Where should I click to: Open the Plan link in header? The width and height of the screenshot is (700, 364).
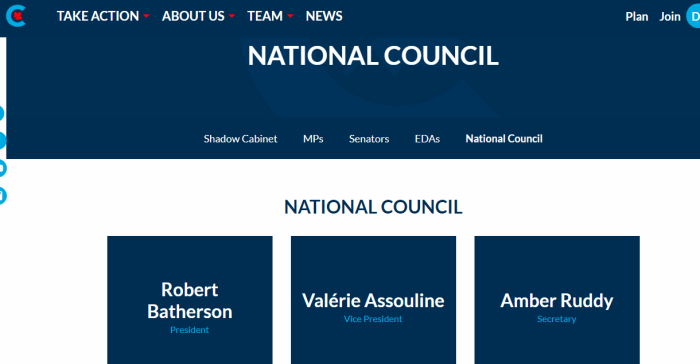pos(637,17)
